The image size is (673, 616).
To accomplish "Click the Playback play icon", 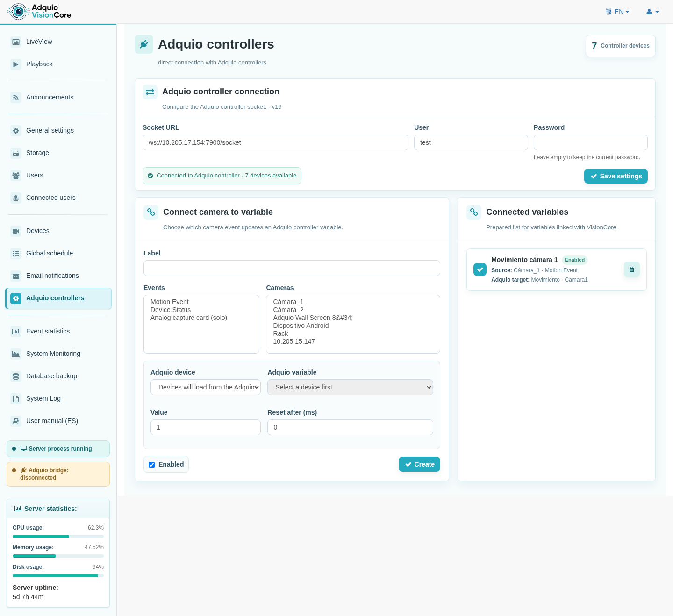I will (16, 64).
